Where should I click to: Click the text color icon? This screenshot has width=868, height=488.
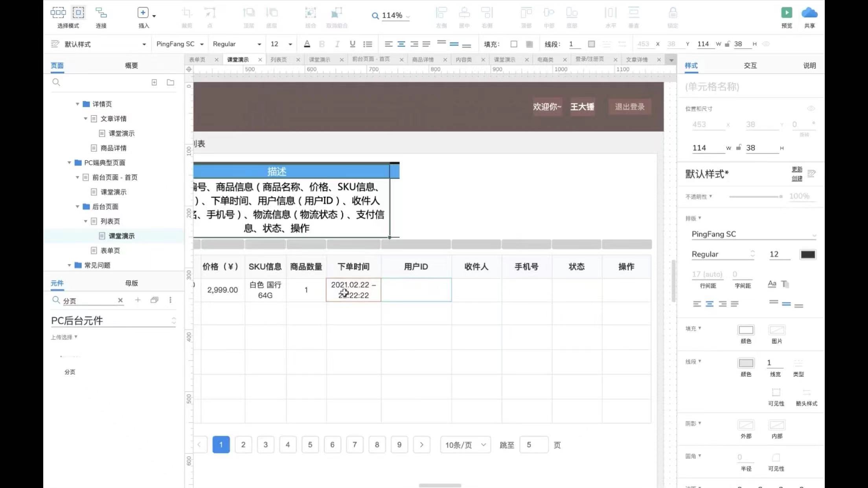307,44
